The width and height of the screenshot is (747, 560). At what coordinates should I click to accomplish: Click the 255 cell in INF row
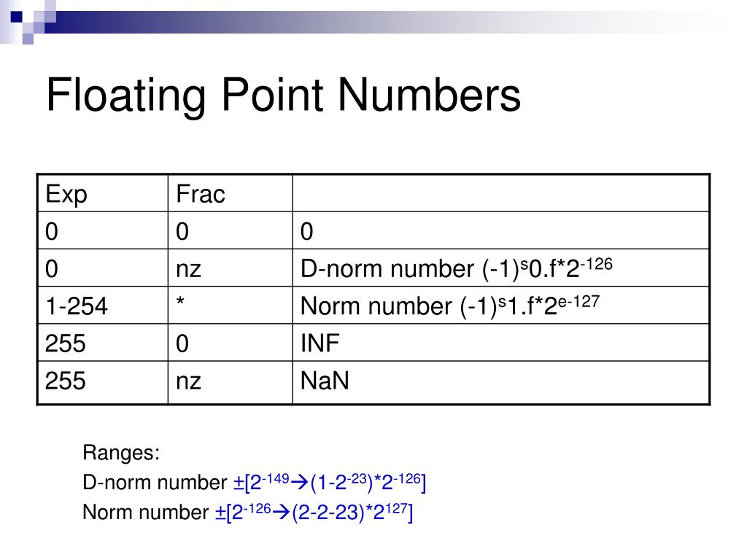pos(103,343)
